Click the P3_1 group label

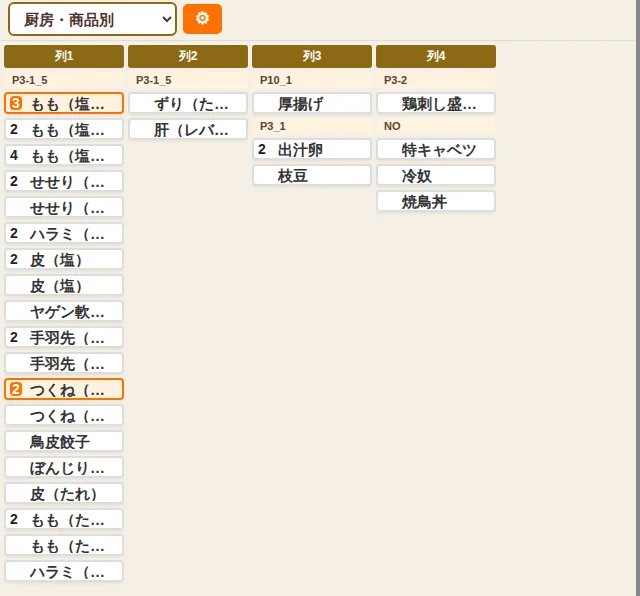point(273,127)
